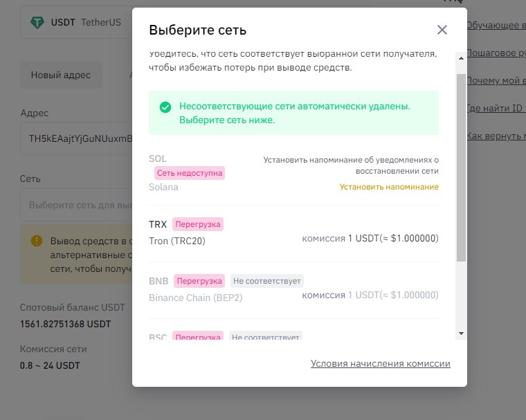Select the BNB Binance Chain (BEP2) network
The image size is (526, 420).
pos(293,290)
